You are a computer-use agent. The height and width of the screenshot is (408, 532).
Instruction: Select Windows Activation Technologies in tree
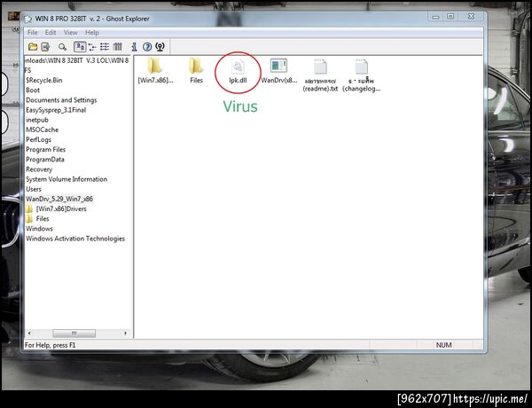(x=75, y=239)
